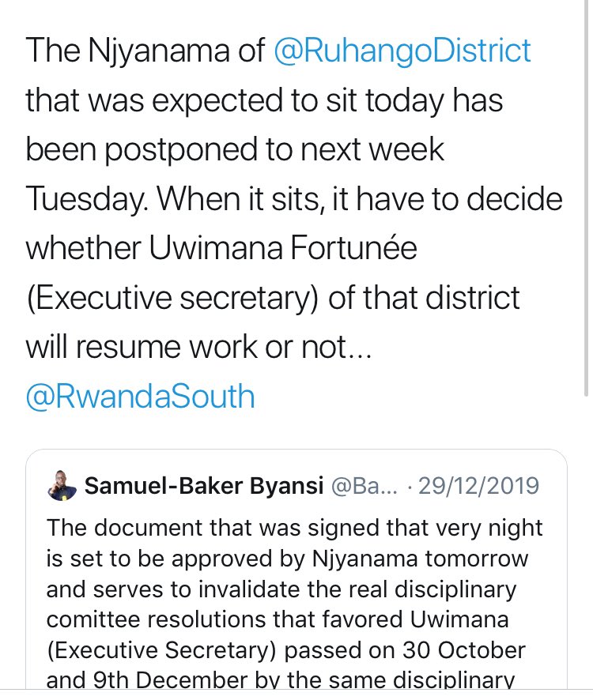593x700 pixels.
Task: Click 'comittee resolutions that favored Uwimana' line
Action: 278,619
